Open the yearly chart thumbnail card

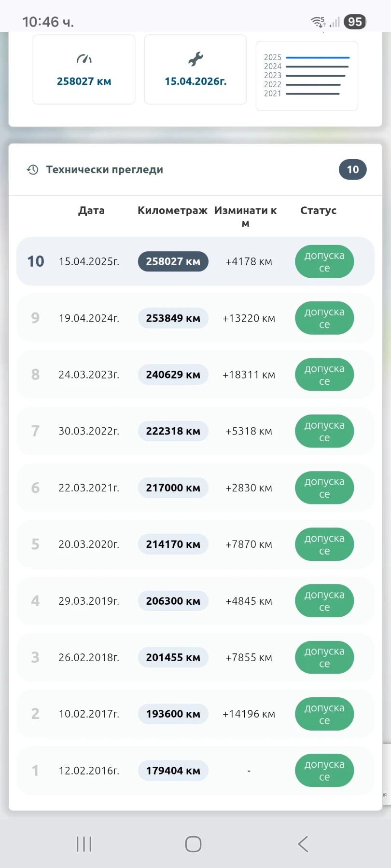(307, 76)
